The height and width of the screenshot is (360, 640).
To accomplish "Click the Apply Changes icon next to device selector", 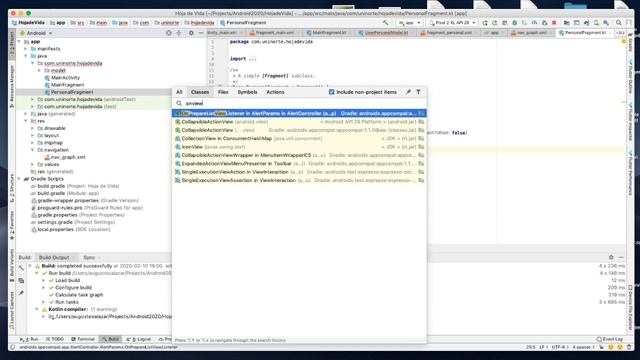I will click(x=485, y=23).
